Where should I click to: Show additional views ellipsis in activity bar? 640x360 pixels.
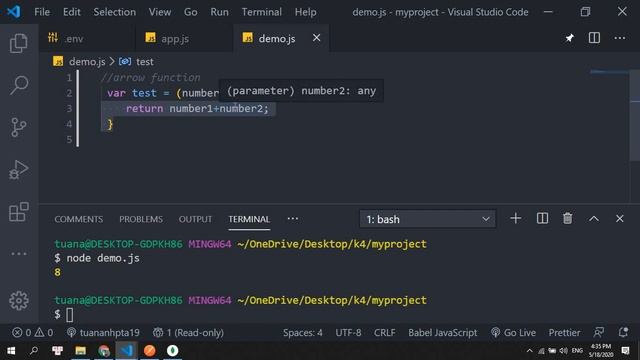point(19,254)
